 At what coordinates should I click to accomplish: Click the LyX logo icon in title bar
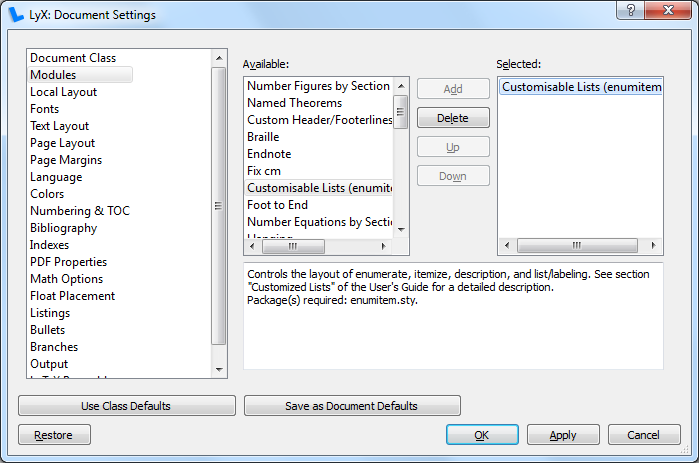(x=16, y=14)
